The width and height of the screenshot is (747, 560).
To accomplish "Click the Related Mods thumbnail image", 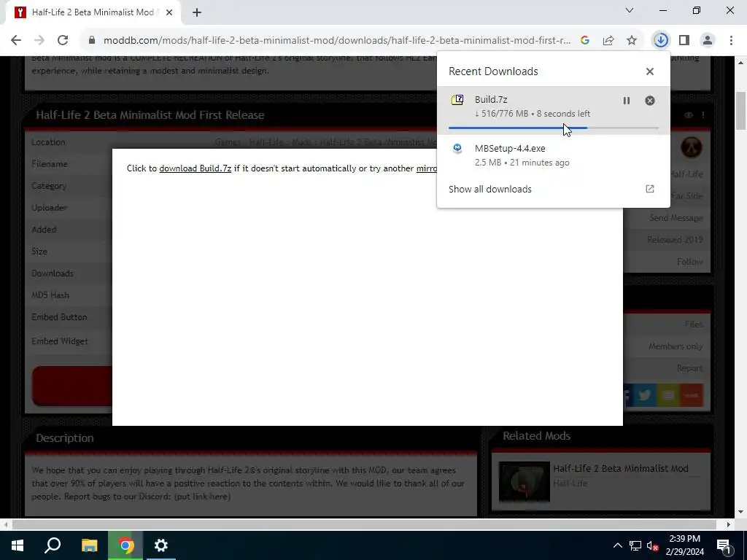I will click(x=524, y=481).
